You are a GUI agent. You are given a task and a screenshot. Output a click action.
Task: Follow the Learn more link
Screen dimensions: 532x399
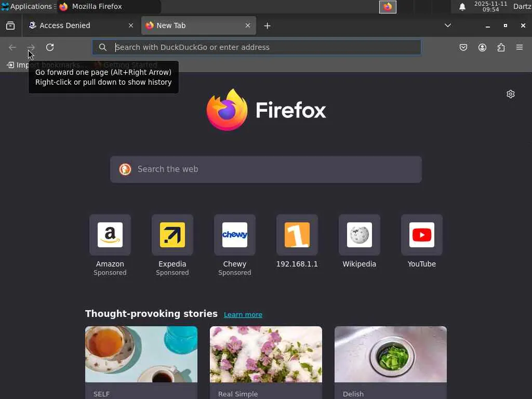click(243, 314)
